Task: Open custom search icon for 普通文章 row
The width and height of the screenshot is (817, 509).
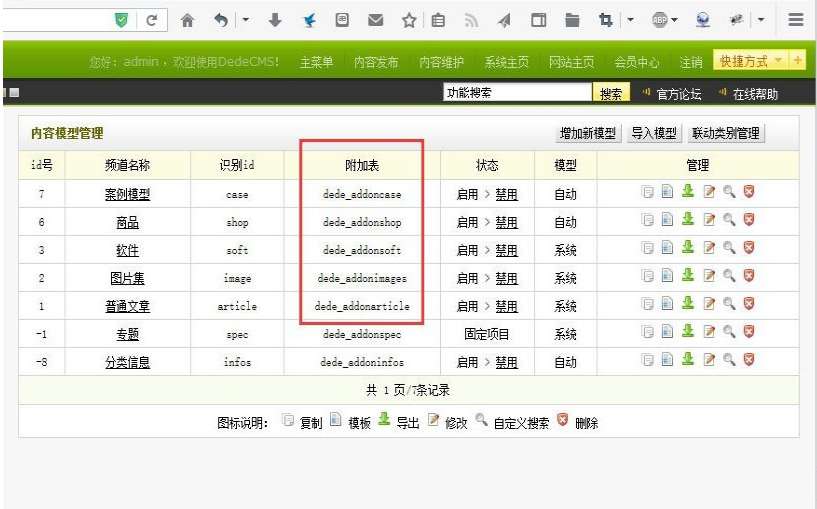Action: tap(729, 305)
